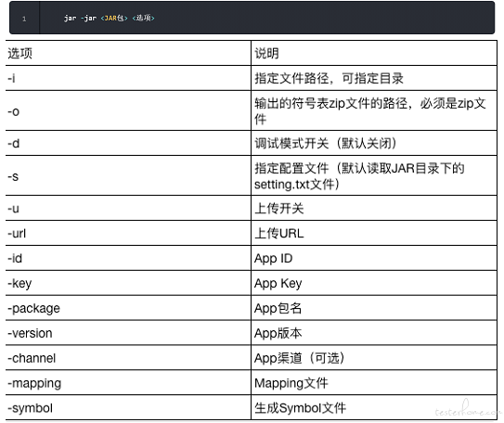Image resolution: width=504 pixels, height=423 pixels.
Task: Select the "-version" option cell
Action: [128, 333]
